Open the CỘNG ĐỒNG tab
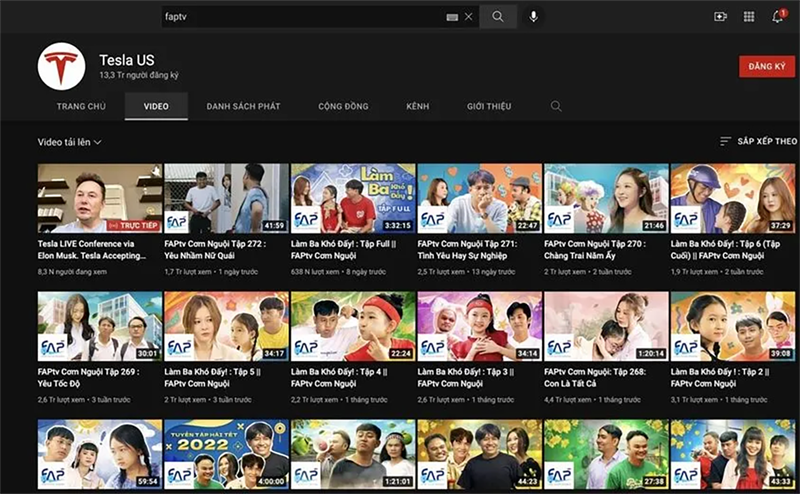Viewport: 800px width, 494px height. (343, 106)
